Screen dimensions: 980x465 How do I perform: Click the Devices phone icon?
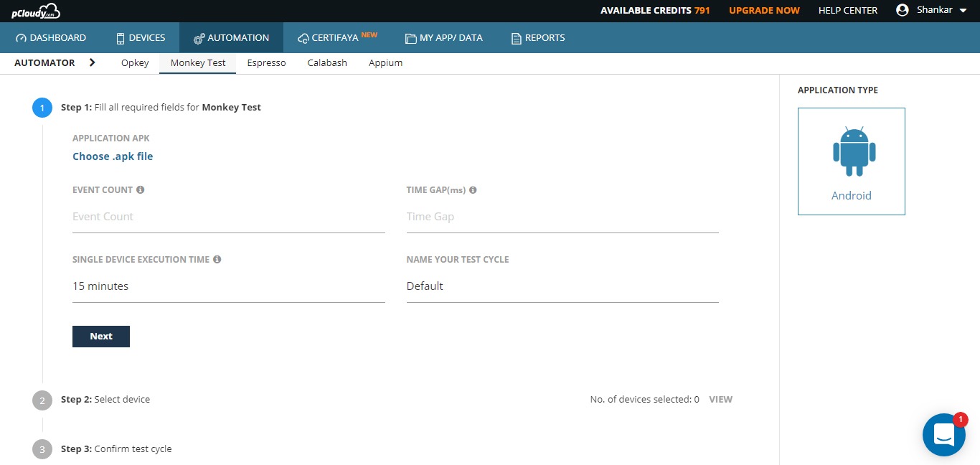(x=121, y=38)
